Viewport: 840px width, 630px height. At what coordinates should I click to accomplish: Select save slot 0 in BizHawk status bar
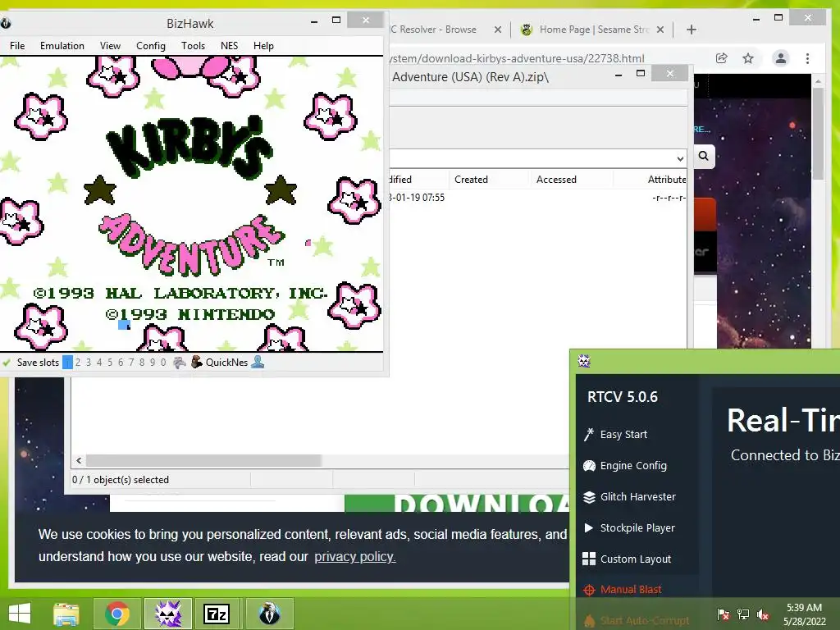pos(163,362)
